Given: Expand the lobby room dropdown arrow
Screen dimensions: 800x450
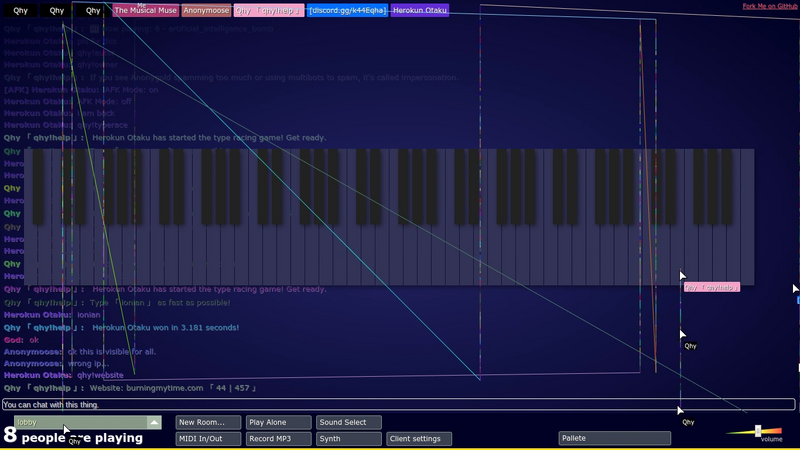Looking at the screenshot, I should click(x=154, y=422).
